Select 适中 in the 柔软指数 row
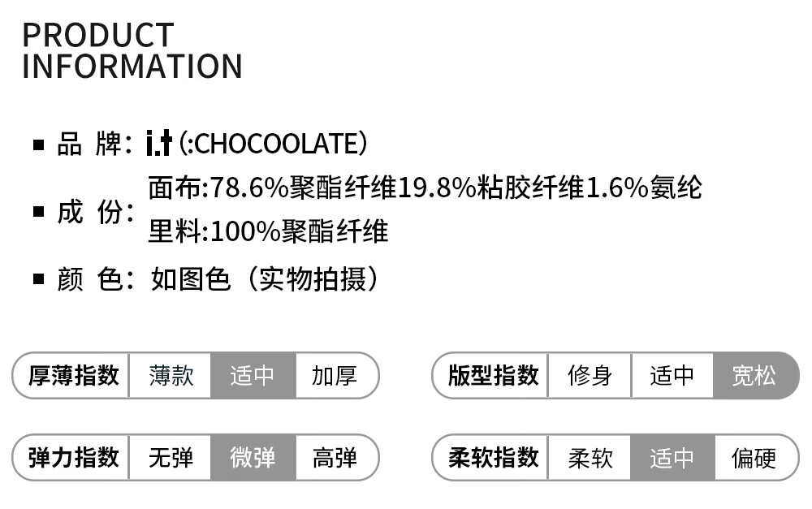812x509 pixels. [x=672, y=458]
